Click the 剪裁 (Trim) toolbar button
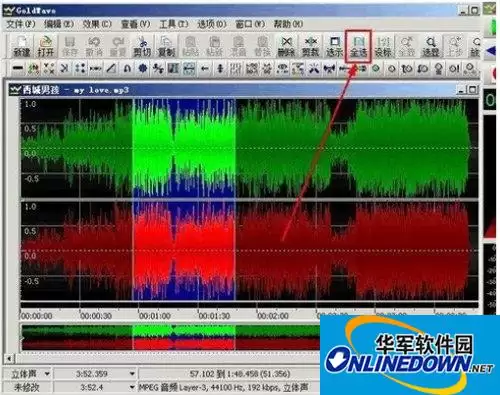This screenshot has height=395, width=500. pos(311,46)
